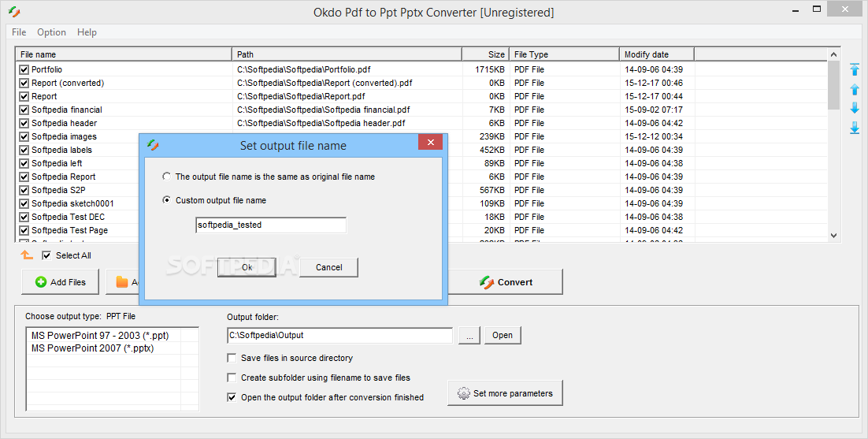Click the Output folder path field
The height and width of the screenshot is (439, 868).
click(x=340, y=336)
